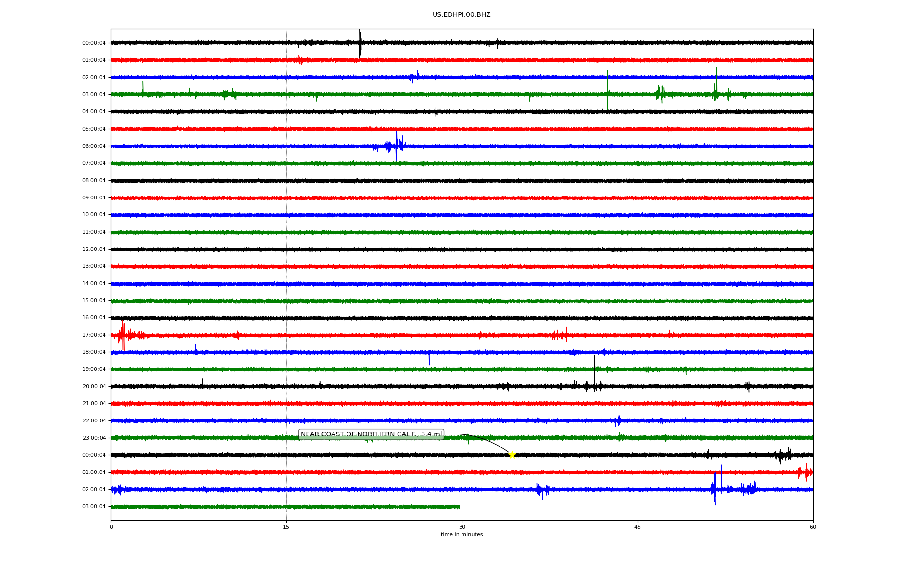Click the 12:00:04 time label
Screen dimensions: 924x578
94,250
